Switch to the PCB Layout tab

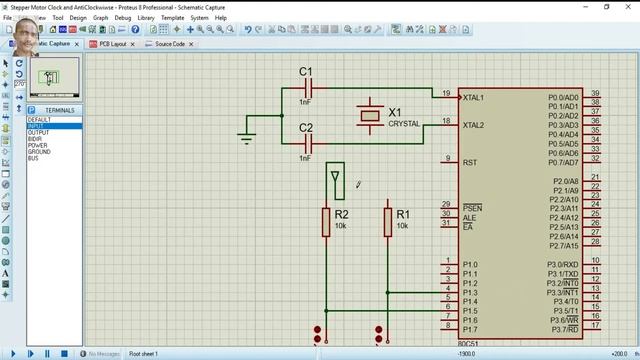[x=113, y=44]
